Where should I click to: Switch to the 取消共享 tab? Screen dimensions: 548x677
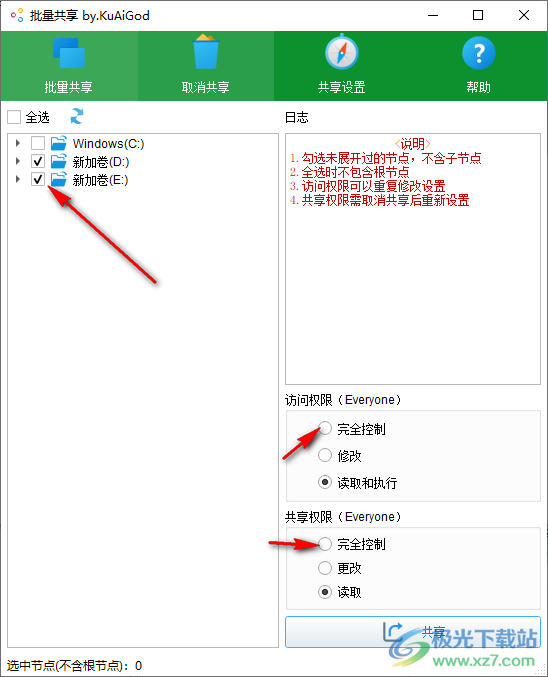tap(206, 66)
